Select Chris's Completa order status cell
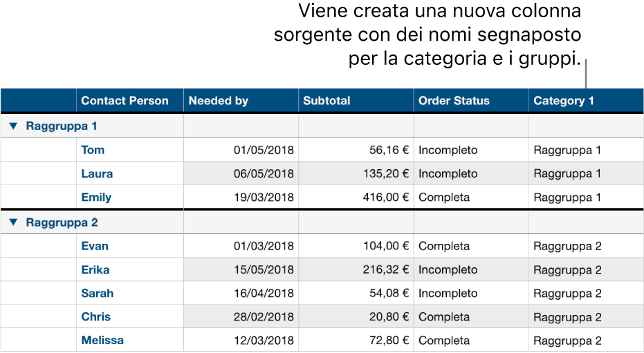Screen dimensions: 644x353 444,316
